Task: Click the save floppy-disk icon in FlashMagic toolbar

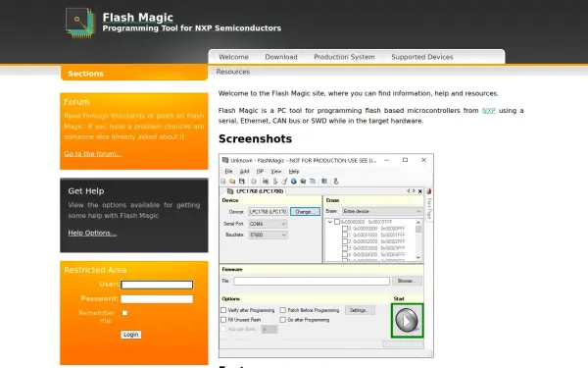Action: pos(241,182)
